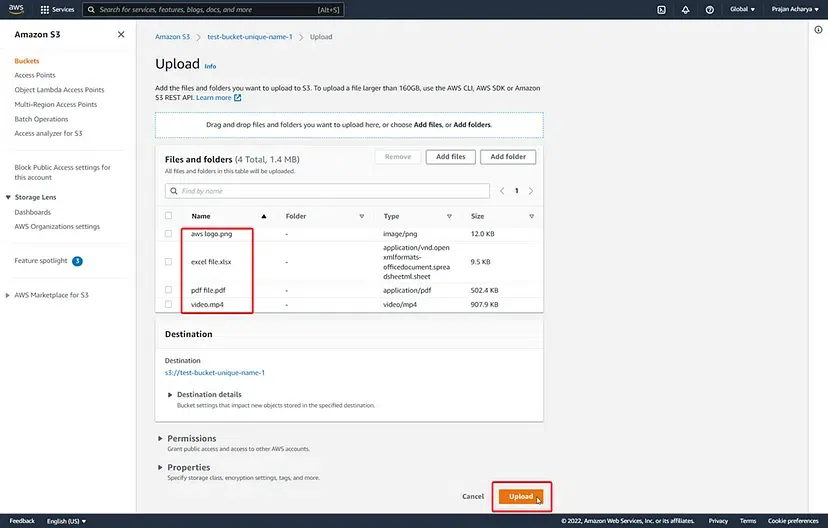This screenshot has width=828, height=528.
Task: Open Multi-Region Access Points
Action: pyautogui.click(x=55, y=105)
